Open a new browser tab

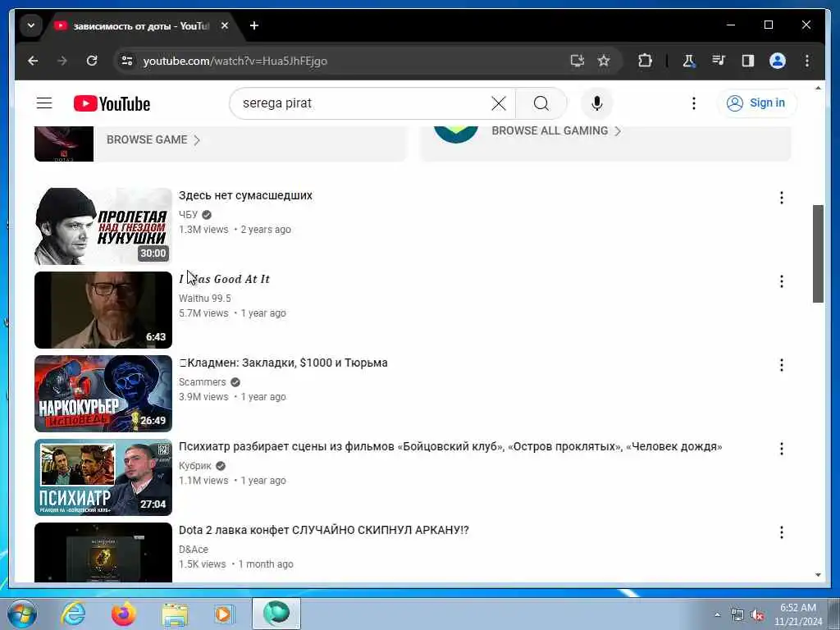coord(254,25)
